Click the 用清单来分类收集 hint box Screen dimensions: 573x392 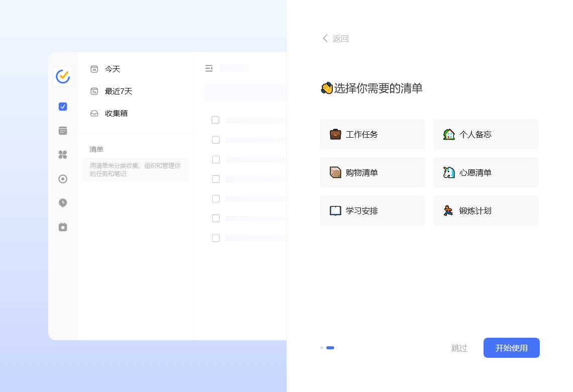(x=136, y=170)
